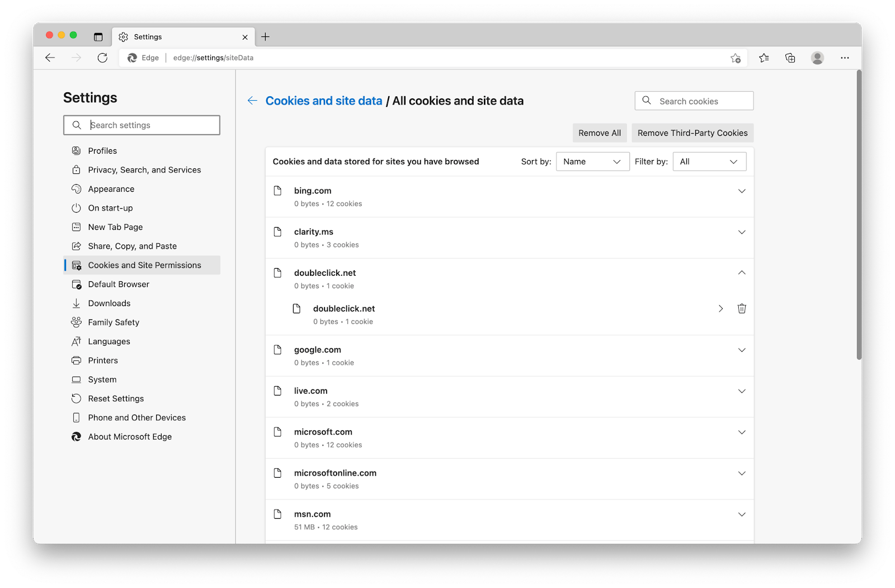Click the Reset Settings sidebar icon

coord(76,398)
